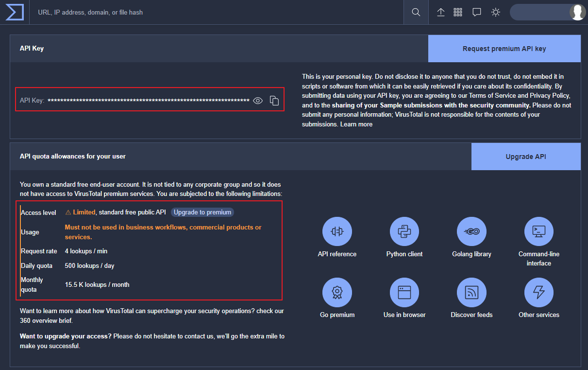Open the Golang library icon
The height and width of the screenshot is (370, 588).
pos(471,231)
